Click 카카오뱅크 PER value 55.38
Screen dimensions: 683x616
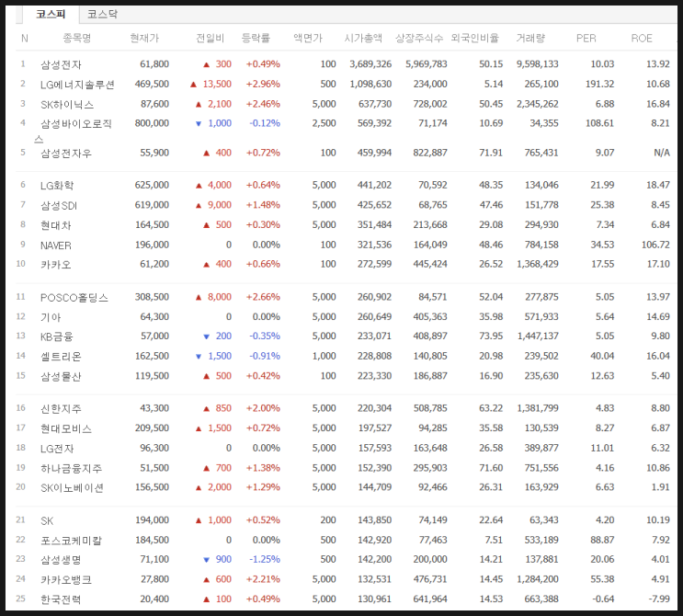point(602,579)
